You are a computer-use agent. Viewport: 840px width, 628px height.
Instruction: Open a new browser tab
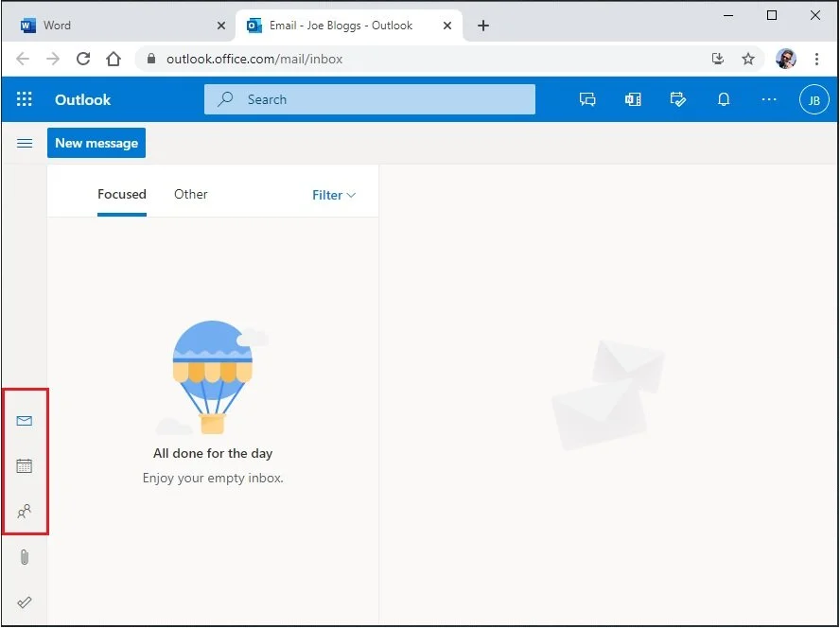pos(483,26)
